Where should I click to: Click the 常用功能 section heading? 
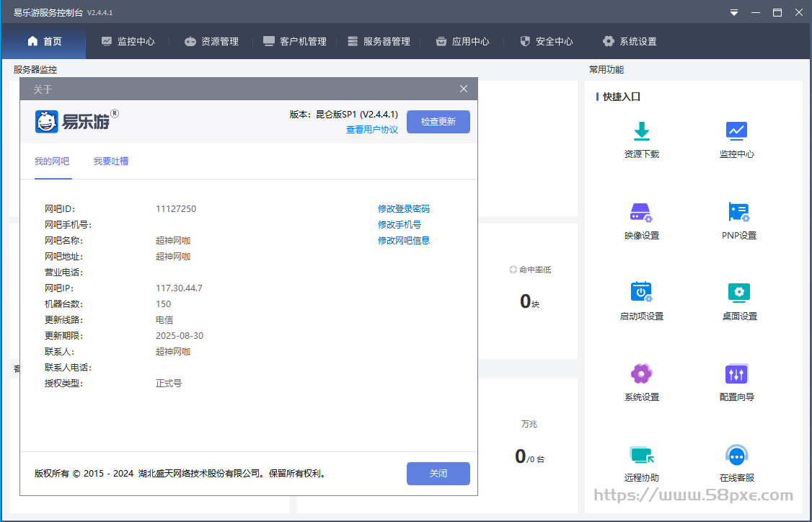606,69
